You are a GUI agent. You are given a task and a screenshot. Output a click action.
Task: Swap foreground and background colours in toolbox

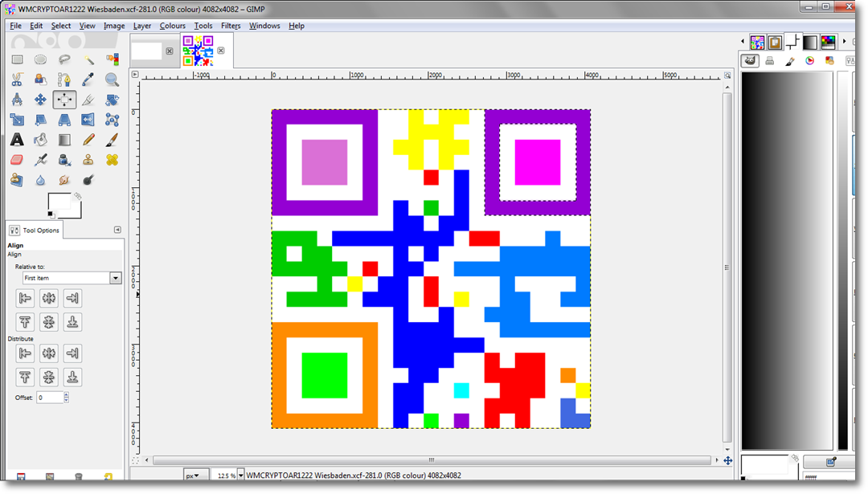77,196
